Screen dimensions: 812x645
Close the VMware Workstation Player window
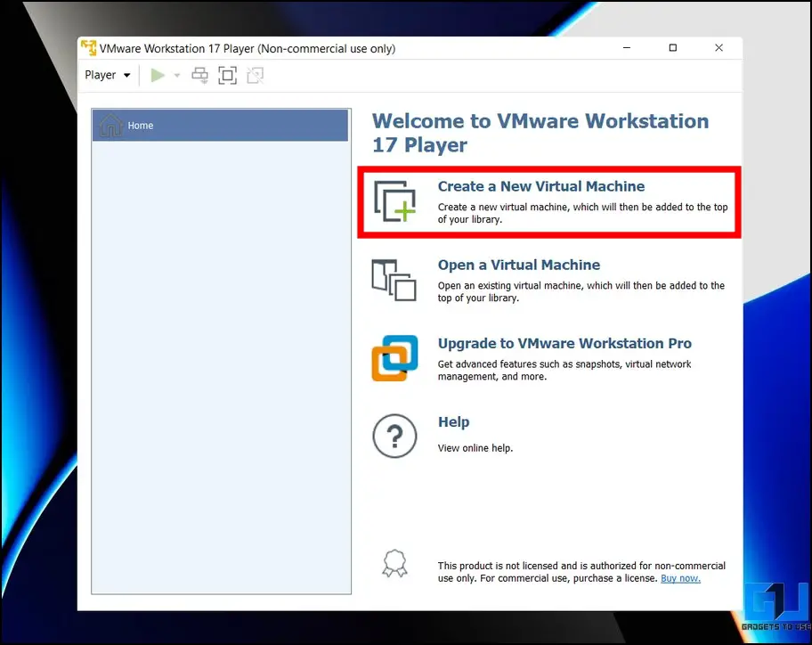(x=719, y=48)
